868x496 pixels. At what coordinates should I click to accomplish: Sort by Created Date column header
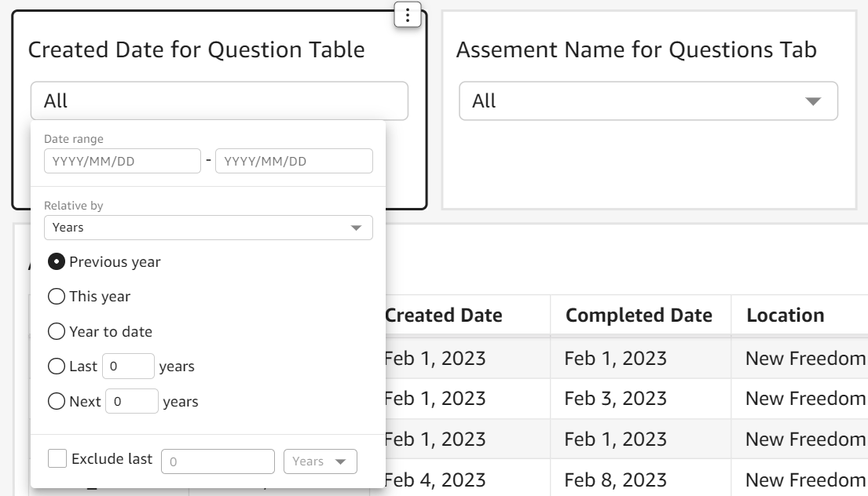444,315
